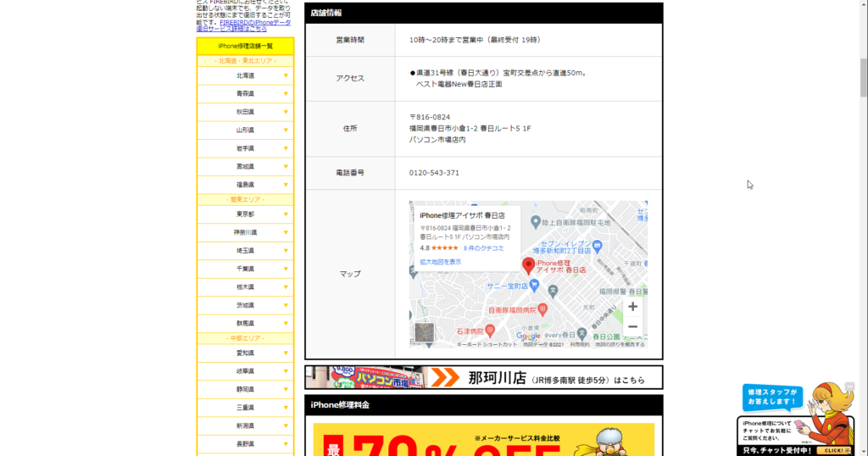Open the 長野県 store list row
This screenshot has width=868, height=456.
tap(245, 444)
